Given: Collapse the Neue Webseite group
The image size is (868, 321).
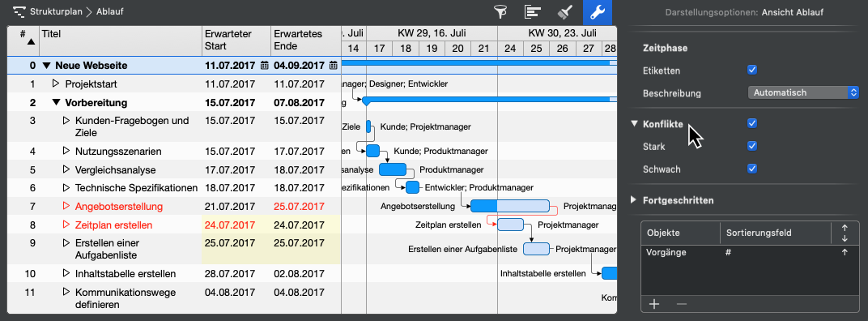Looking at the screenshot, I should click(x=46, y=66).
